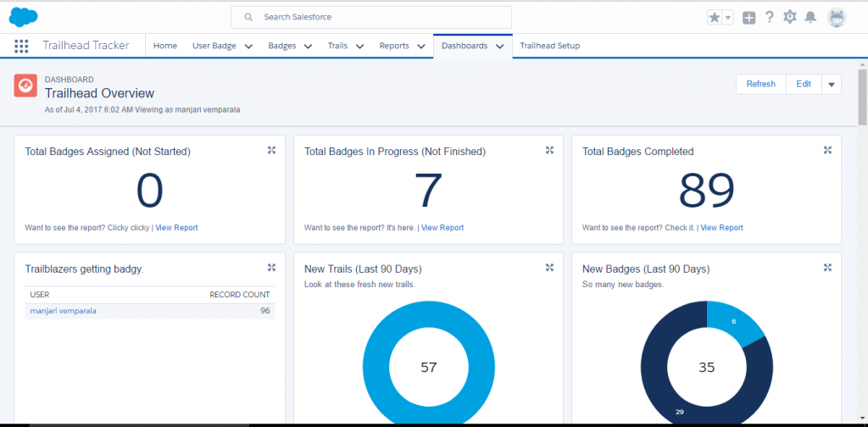
Task: Focus the Search Salesforce field
Action: 371,17
